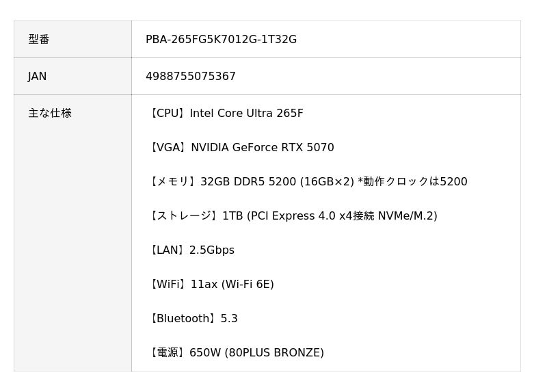The image size is (547, 392).
Task: Click the 【ストレージ】 bracket label
Action: [183, 216]
